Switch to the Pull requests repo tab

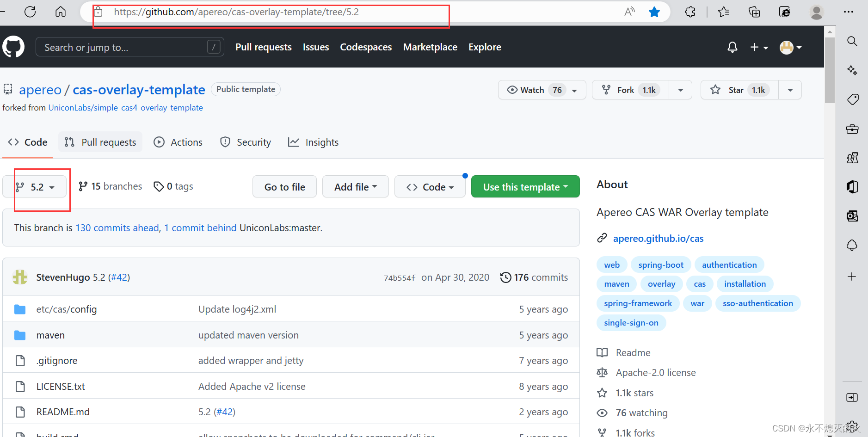tap(100, 142)
